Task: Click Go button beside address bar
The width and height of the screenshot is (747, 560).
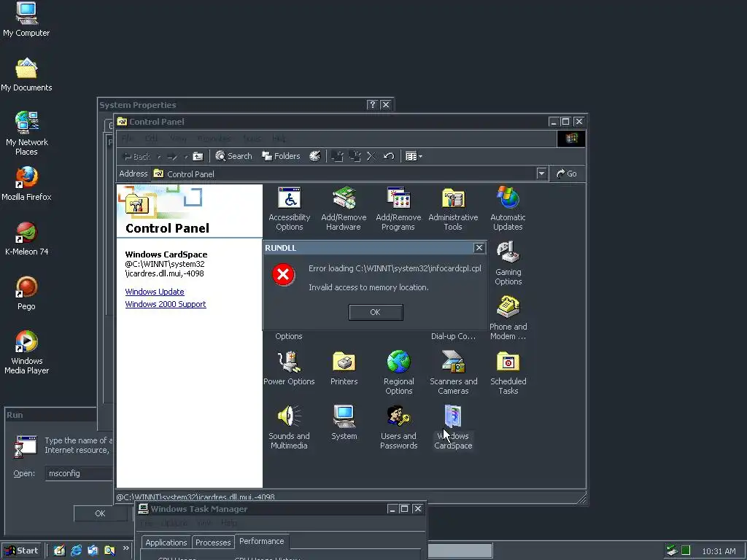Action: coord(567,174)
